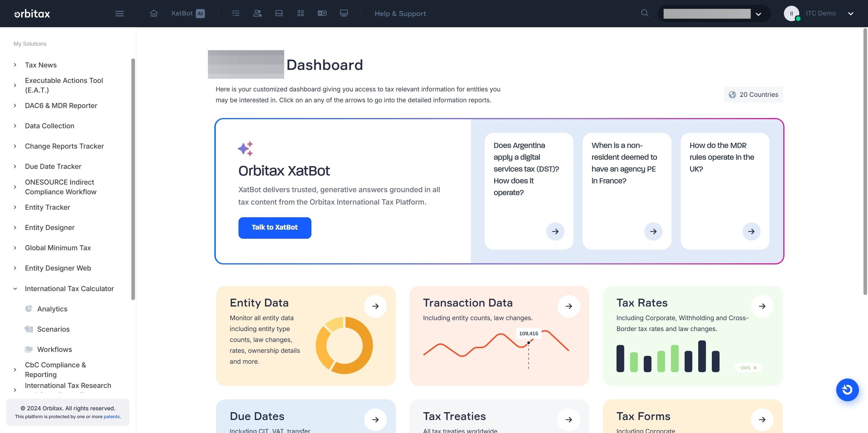The width and height of the screenshot is (868, 433).
Task: Expand ONESOURCE Indirect Compliance Workflow
Action: (x=15, y=187)
